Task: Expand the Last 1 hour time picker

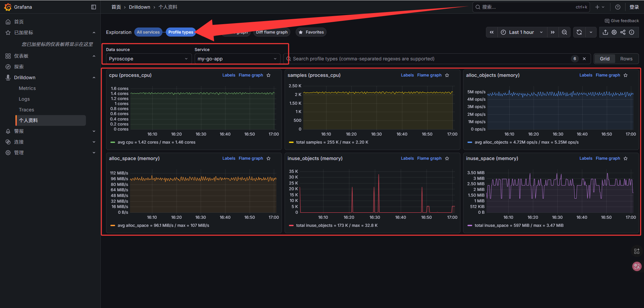Action: pyautogui.click(x=522, y=32)
